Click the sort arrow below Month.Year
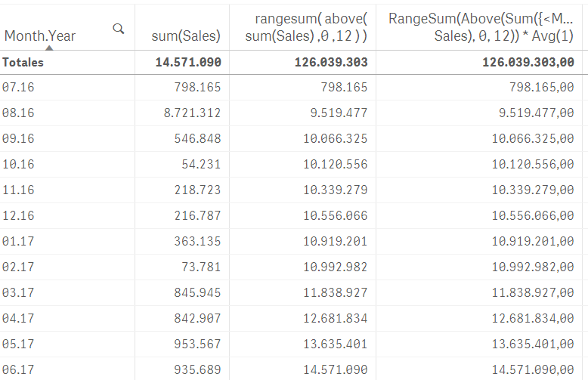 point(48,47)
